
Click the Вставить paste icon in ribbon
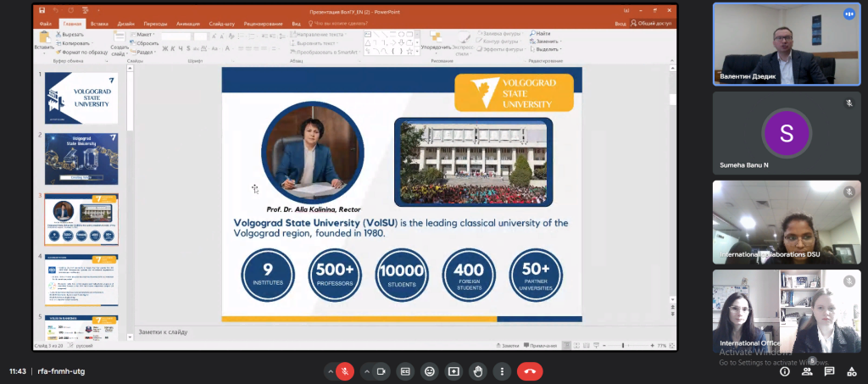[x=44, y=36]
